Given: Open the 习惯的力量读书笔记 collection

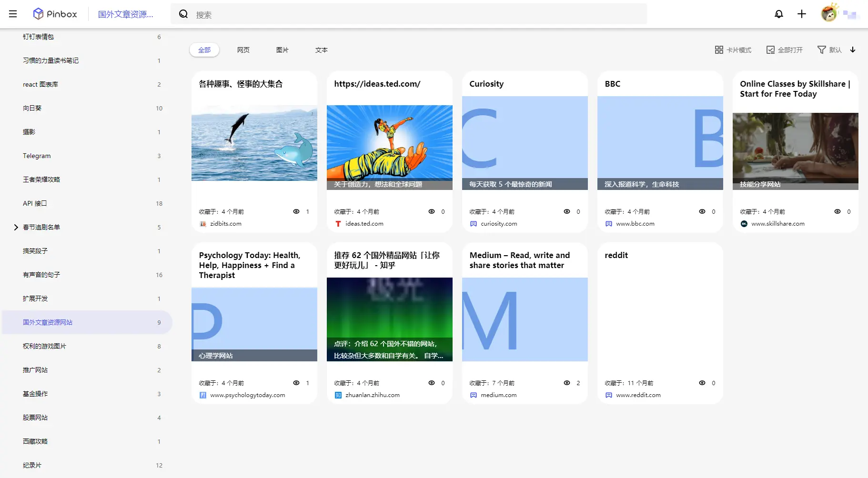Looking at the screenshot, I should [x=87, y=60].
